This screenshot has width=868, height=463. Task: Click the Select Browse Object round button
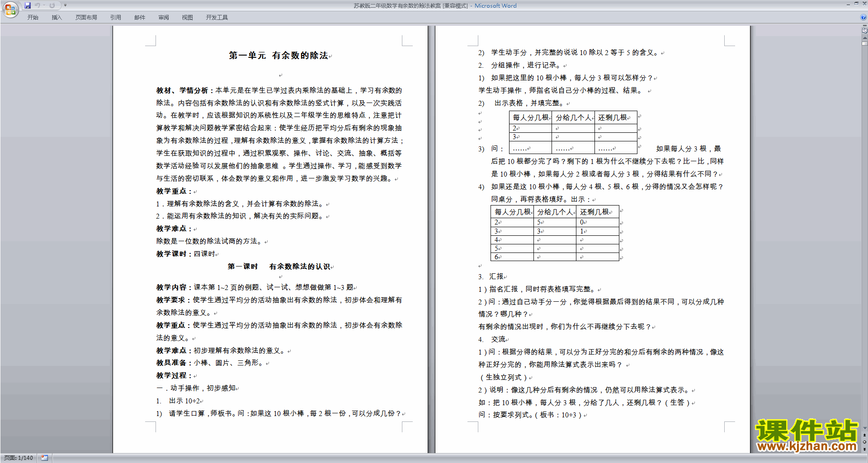[x=864, y=442]
